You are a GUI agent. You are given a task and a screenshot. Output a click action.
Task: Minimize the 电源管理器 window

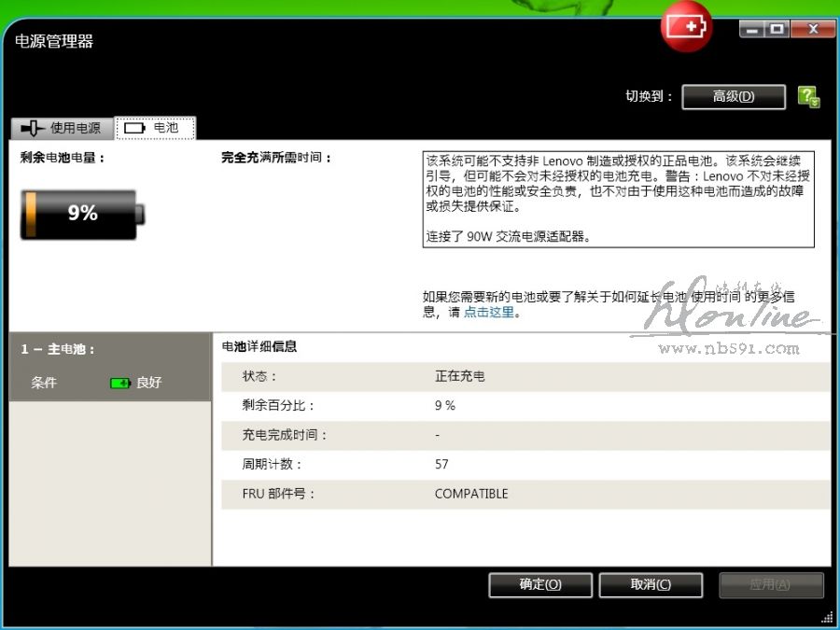tap(751, 30)
